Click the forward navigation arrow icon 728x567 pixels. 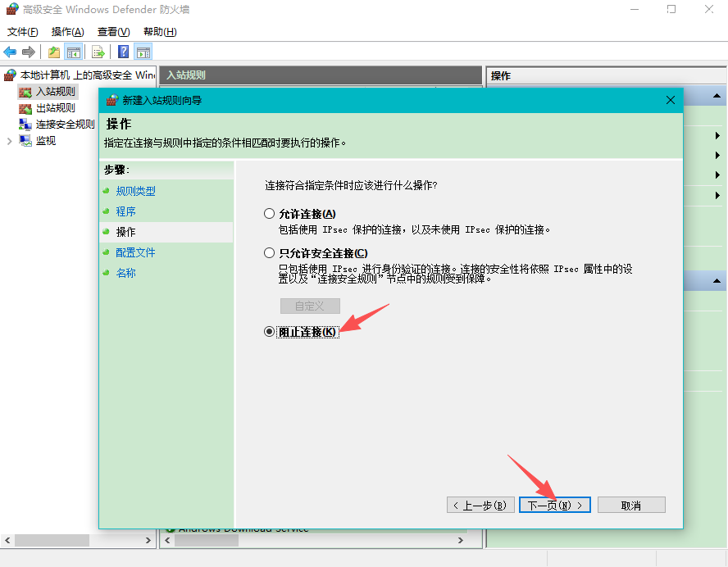pyautogui.click(x=28, y=51)
